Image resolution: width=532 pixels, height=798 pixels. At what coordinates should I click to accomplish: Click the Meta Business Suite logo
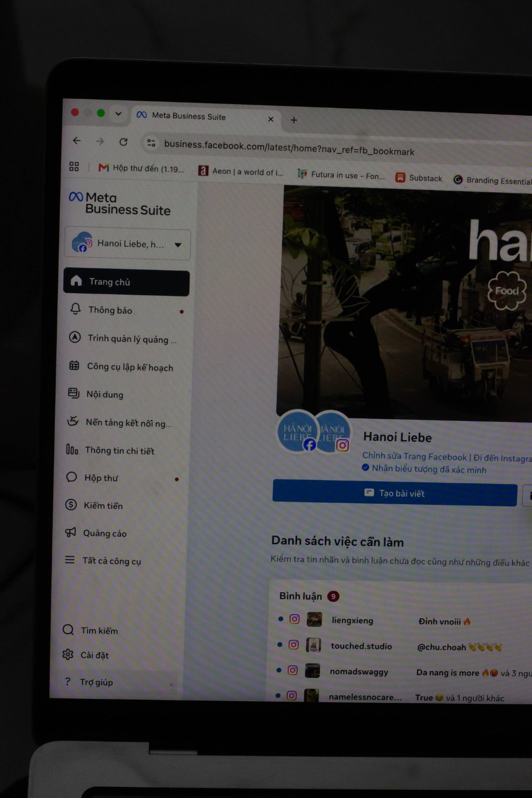[120, 203]
